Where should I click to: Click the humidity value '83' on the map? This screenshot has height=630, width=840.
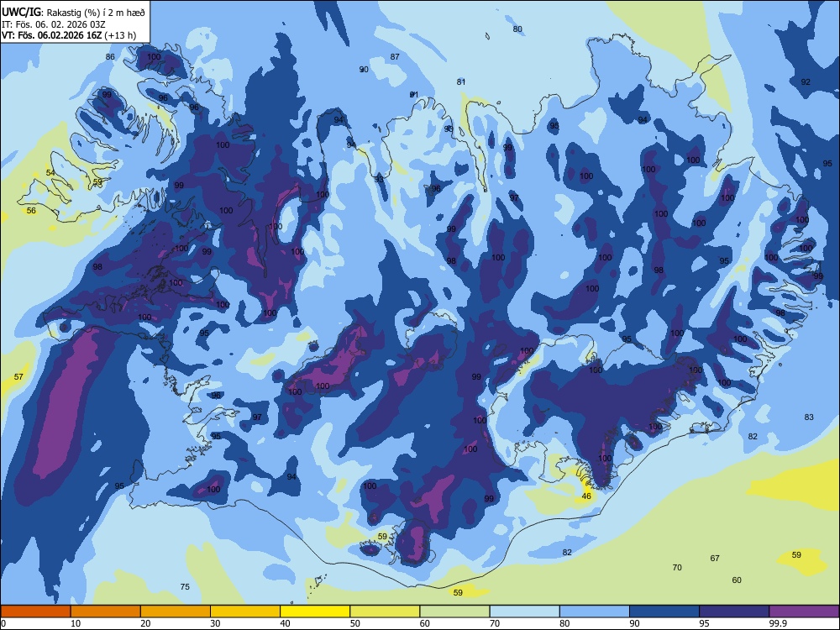click(809, 417)
